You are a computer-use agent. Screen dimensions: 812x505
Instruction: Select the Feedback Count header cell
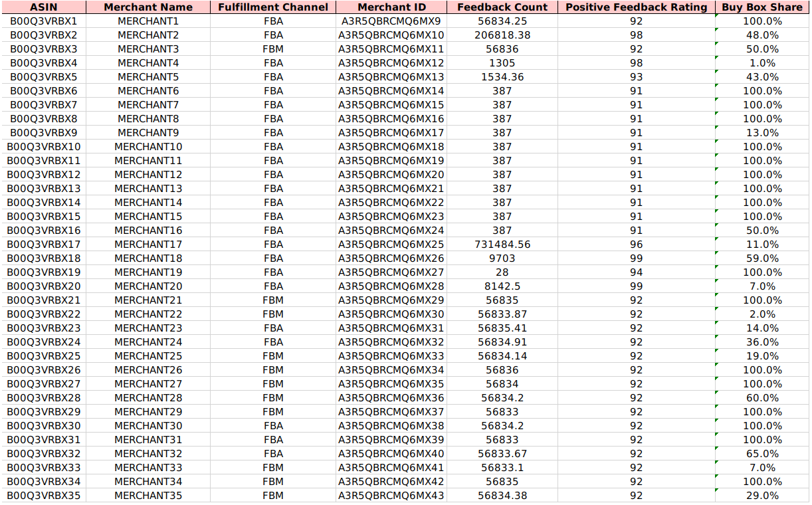[502, 7]
